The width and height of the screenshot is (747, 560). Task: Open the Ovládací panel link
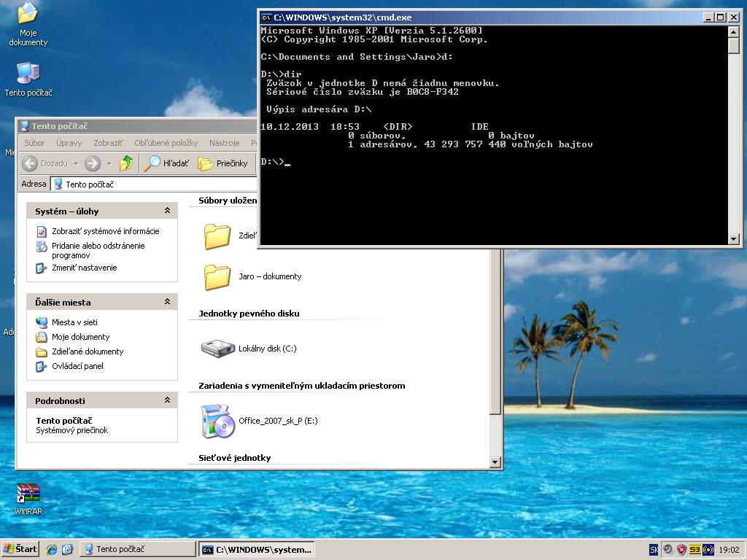click(x=77, y=366)
